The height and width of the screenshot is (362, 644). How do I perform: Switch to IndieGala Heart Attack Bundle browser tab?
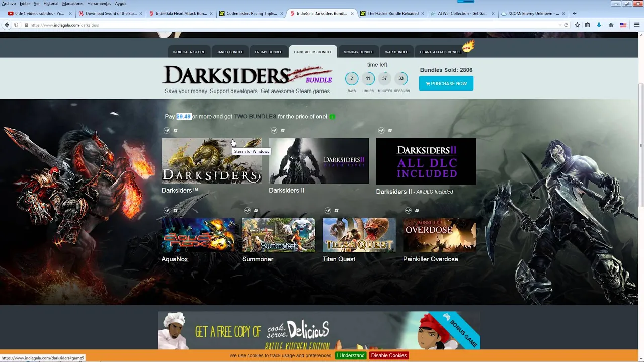182,13
